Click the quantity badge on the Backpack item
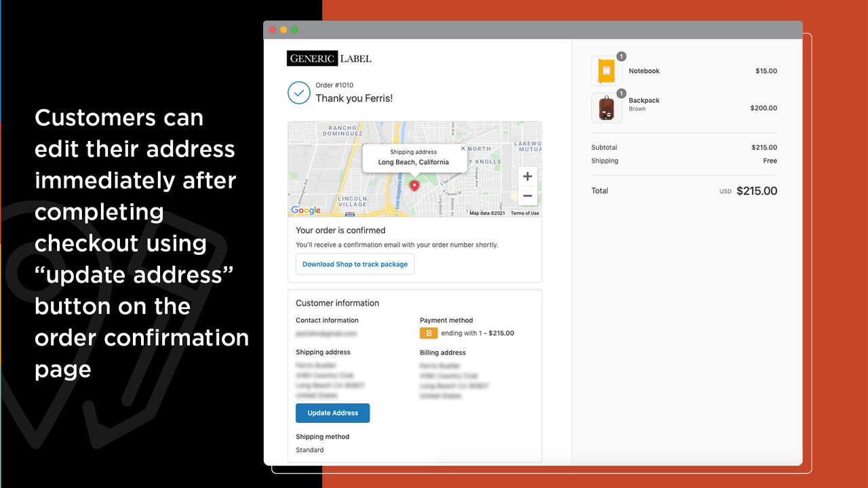868x488 pixels. tap(622, 94)
